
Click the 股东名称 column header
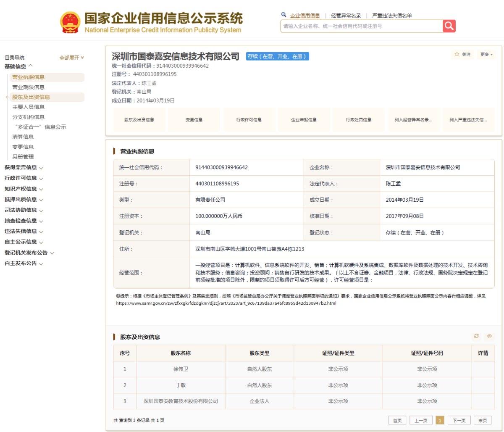tap(181, 353)
